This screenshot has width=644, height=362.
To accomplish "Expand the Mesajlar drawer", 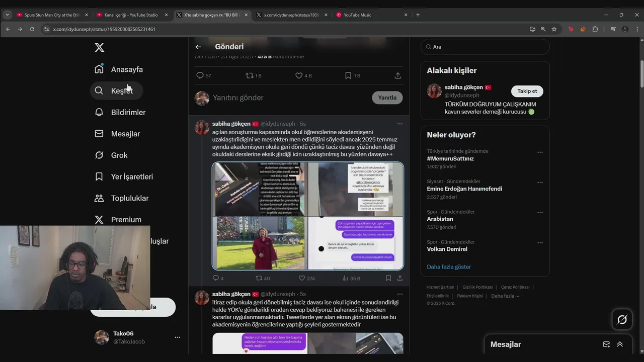I will (620, 344).
